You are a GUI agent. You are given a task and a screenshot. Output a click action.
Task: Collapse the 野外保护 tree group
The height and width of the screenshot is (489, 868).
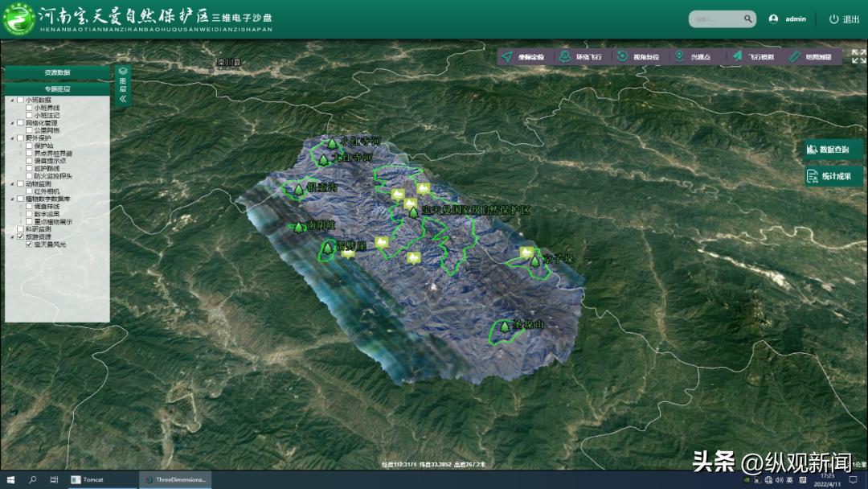10,138
